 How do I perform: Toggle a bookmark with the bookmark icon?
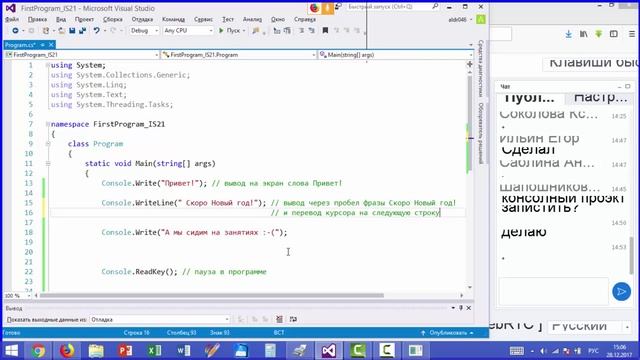325,31
